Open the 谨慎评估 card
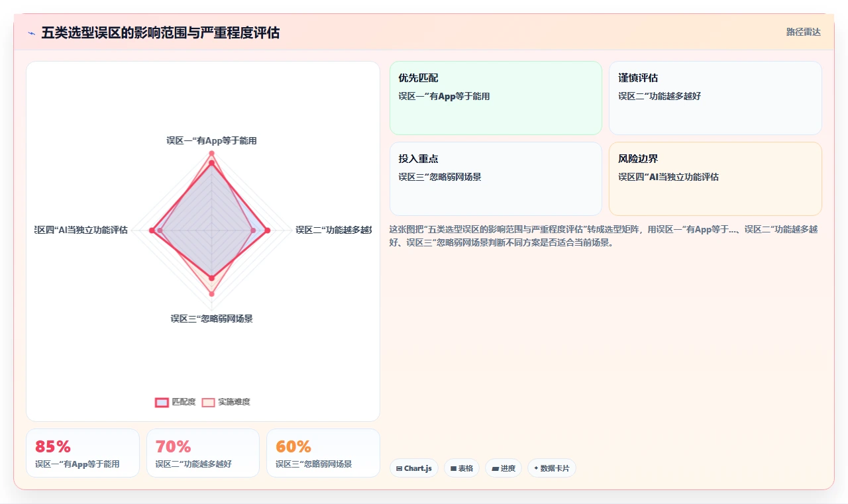Image resolution: width=848 pixels, height=504 pixels. 715,98
